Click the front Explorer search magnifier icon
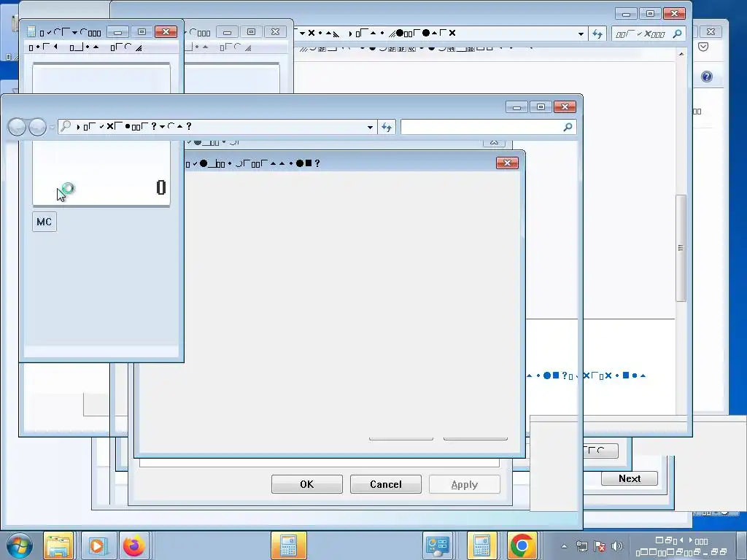Image resolution: width=747 pixels, height=560 pixels. (x=568, y=127)
